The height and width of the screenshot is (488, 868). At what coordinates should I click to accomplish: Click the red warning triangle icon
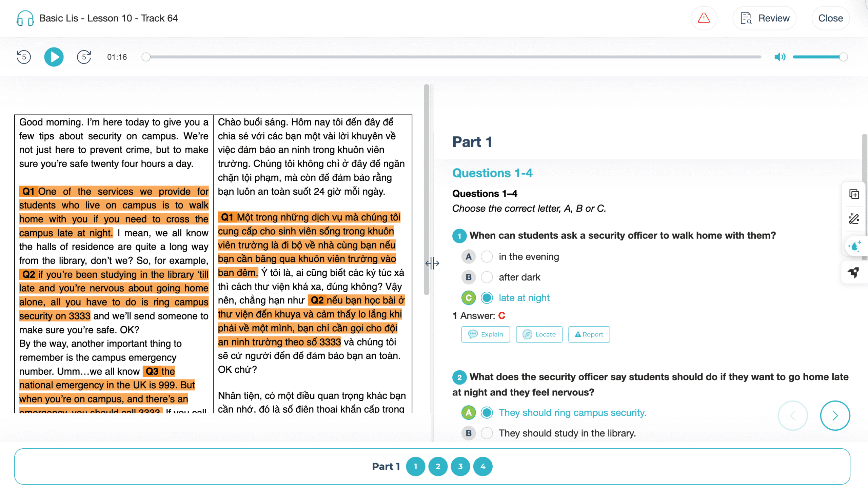(704, 18)
